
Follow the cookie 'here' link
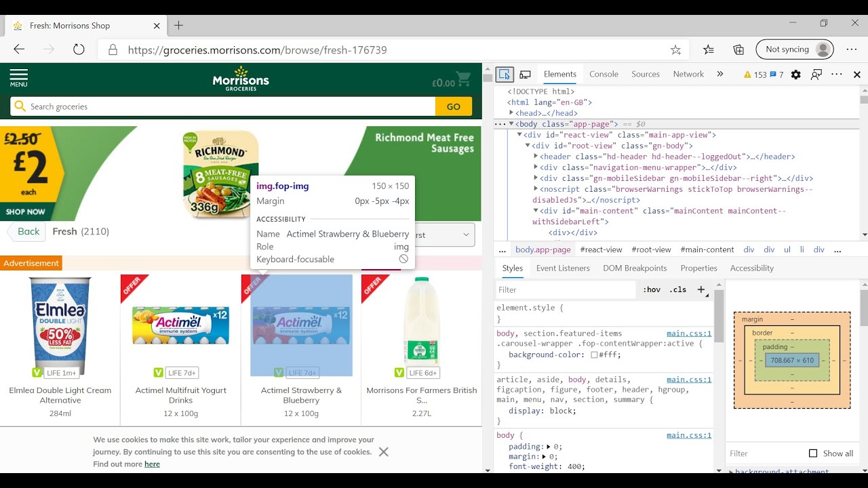[x=152, y=464]
